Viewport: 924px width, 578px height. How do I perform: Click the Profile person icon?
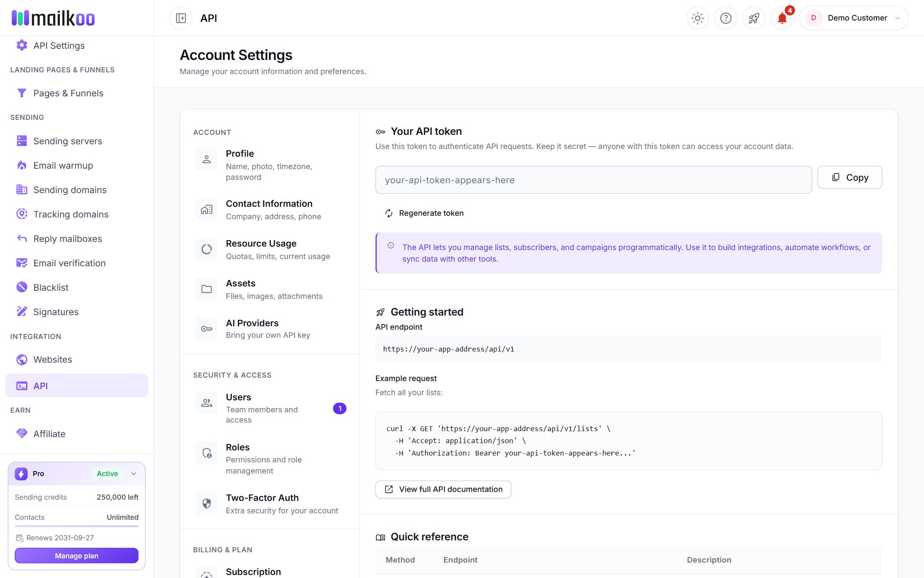207,159
